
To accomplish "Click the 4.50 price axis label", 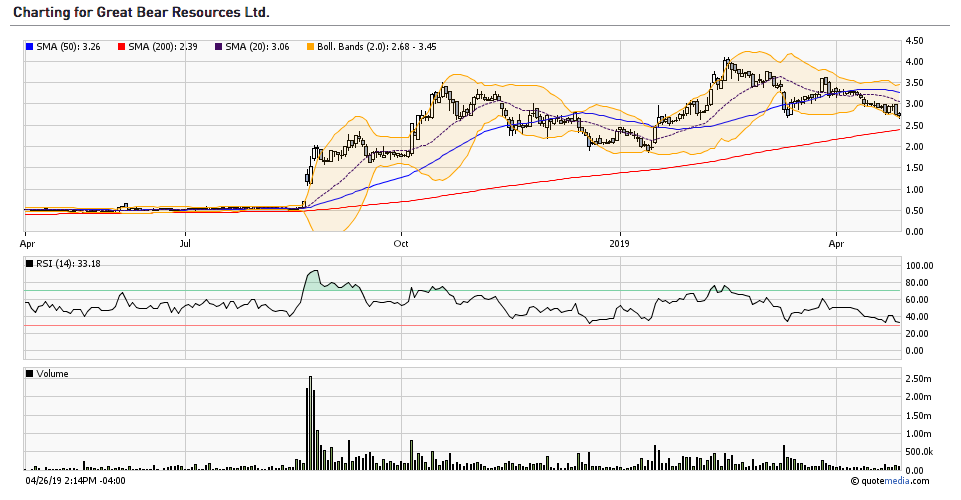I will (x=913, y=41).
